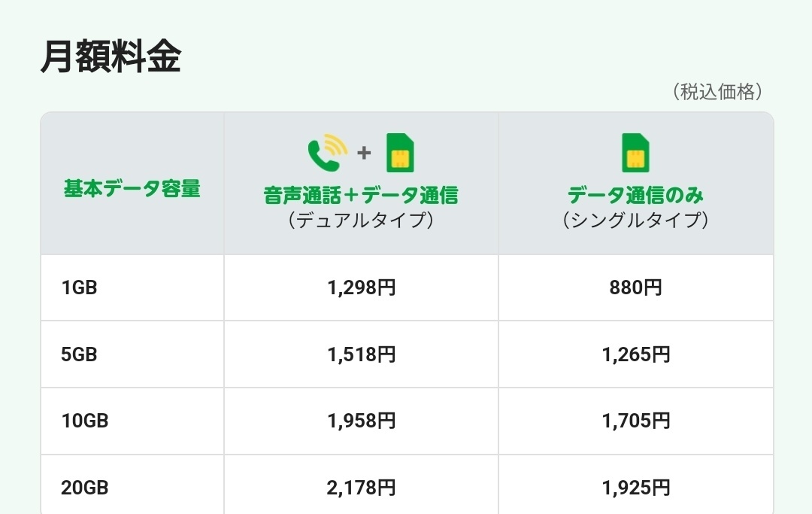Select the 1GB row label
Screen dimensions: 812x514
coord(79,287)
